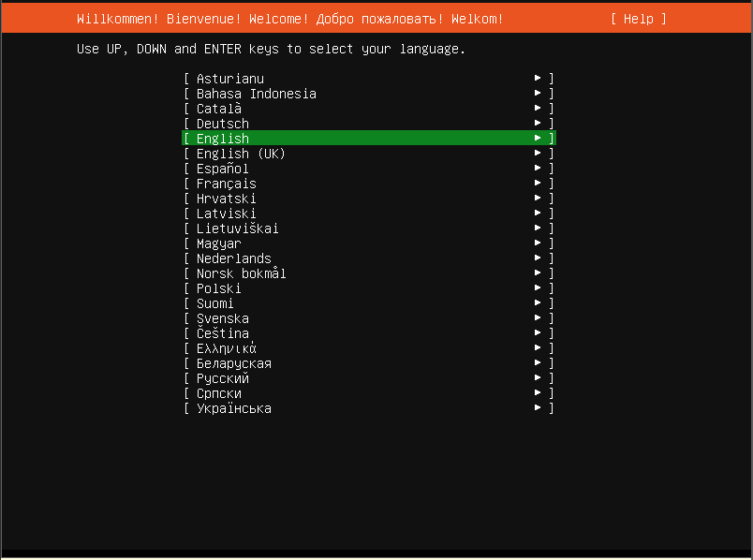Click the arrow beside Français
Viewport: 753px width, 560px height.
[x=538, y=184]
